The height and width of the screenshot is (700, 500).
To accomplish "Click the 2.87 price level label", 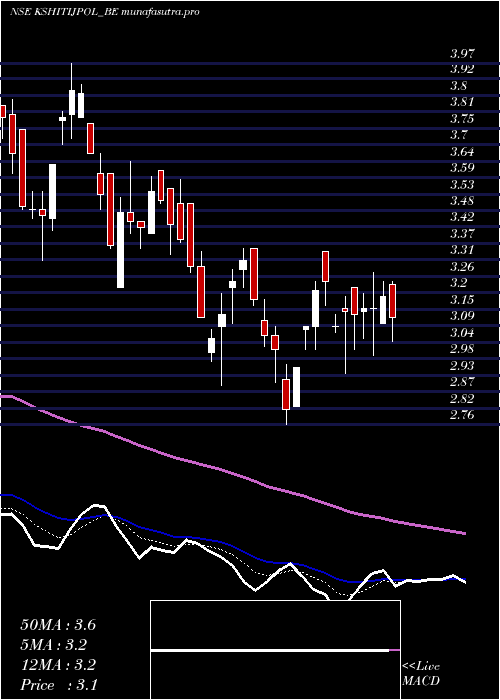I will click(x=462, y=383).
